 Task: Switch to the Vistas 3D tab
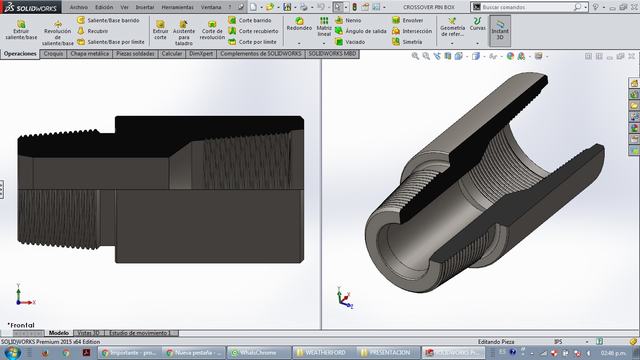(x=88, y=333)
